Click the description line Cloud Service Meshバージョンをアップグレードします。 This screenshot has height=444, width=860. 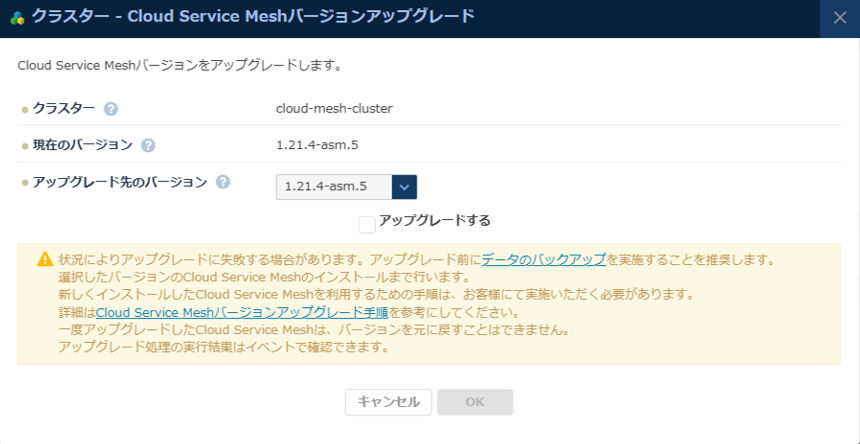pos(180,66)
